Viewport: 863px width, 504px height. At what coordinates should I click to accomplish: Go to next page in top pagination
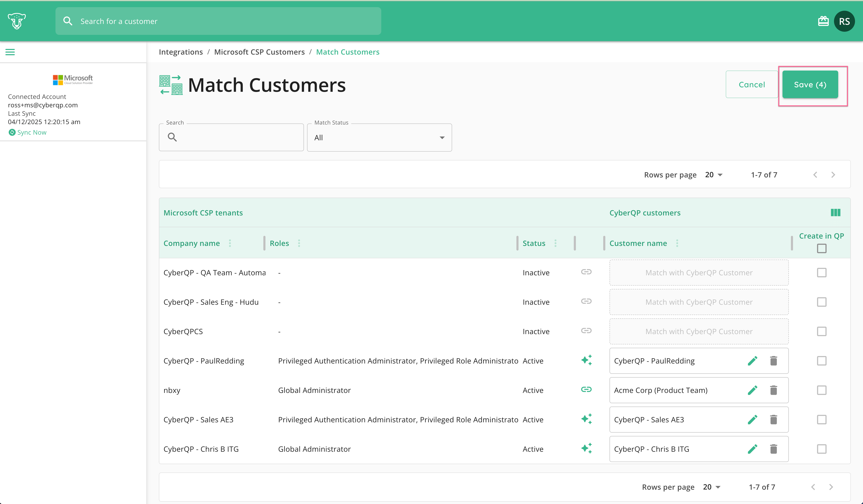[833, 175]
